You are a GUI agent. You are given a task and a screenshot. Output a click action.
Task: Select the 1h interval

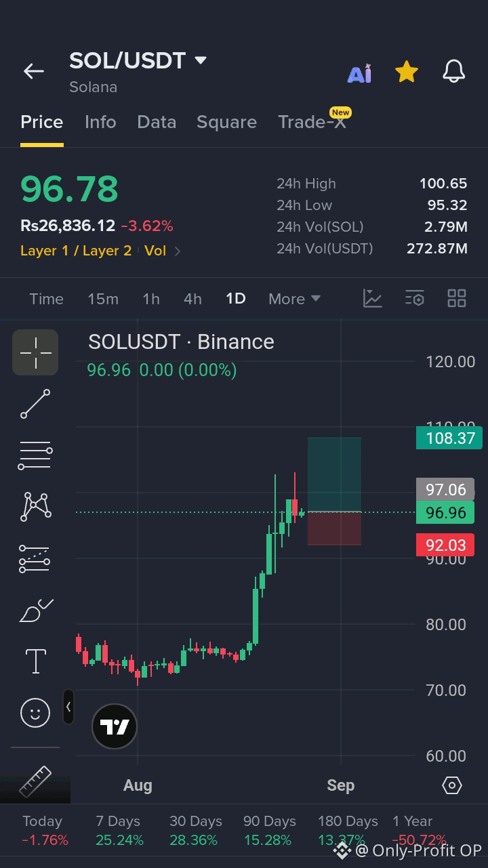(x=151, y=299)
